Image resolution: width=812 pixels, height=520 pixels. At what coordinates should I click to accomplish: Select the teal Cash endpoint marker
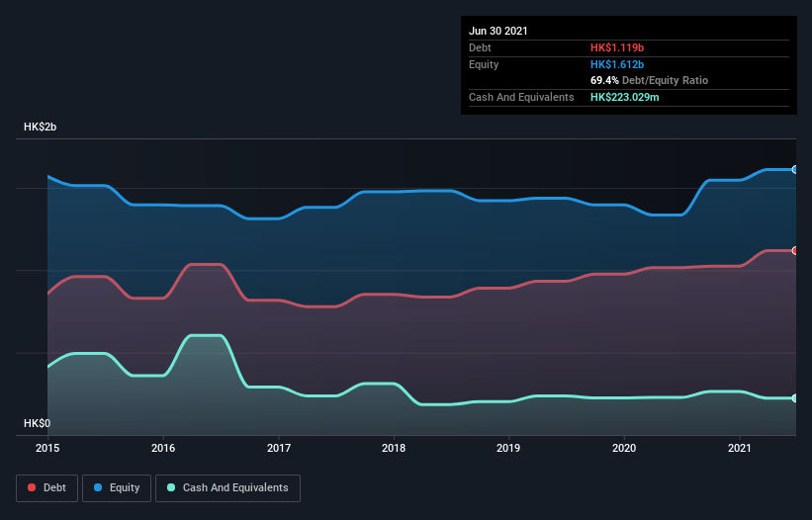coord(795,398)
